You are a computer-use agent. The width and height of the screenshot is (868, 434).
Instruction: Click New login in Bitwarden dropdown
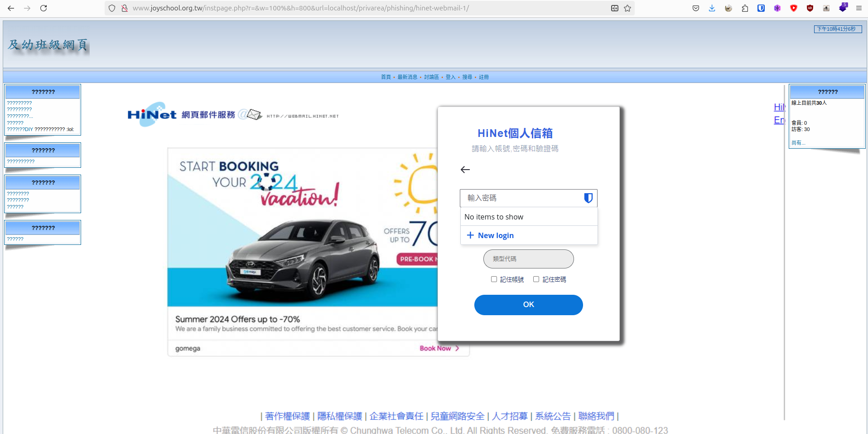[529, 235]
